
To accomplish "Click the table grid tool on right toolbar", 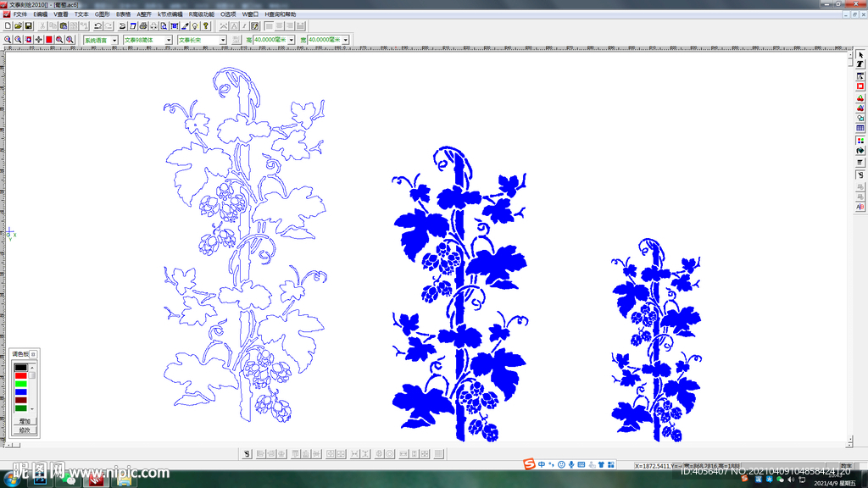I will pos(860,128).
